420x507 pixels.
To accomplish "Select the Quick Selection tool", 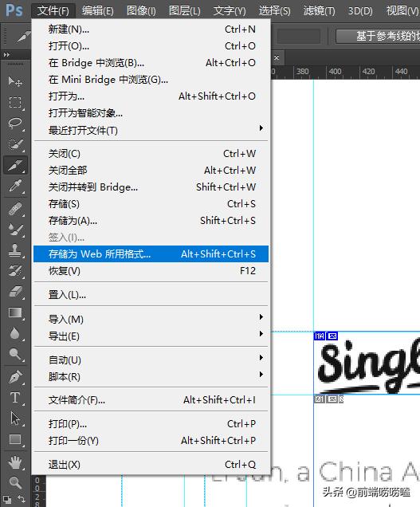I will (x=15, y=144).
